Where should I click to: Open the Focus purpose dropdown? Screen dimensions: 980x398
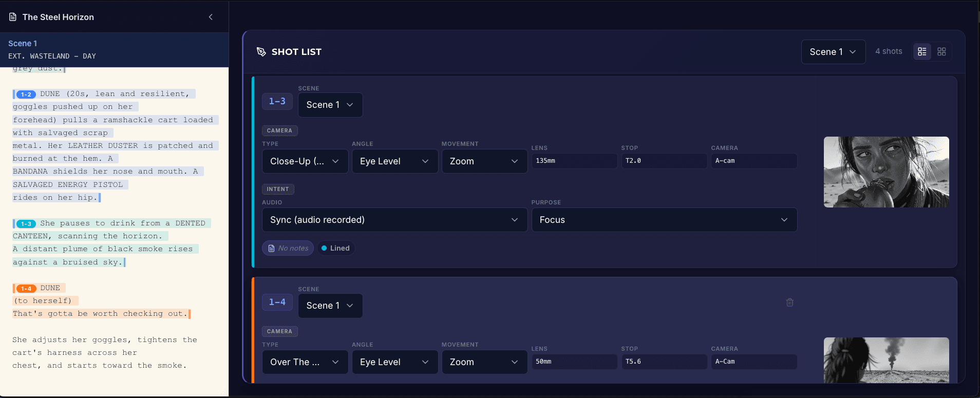click(x=664, y=220)
